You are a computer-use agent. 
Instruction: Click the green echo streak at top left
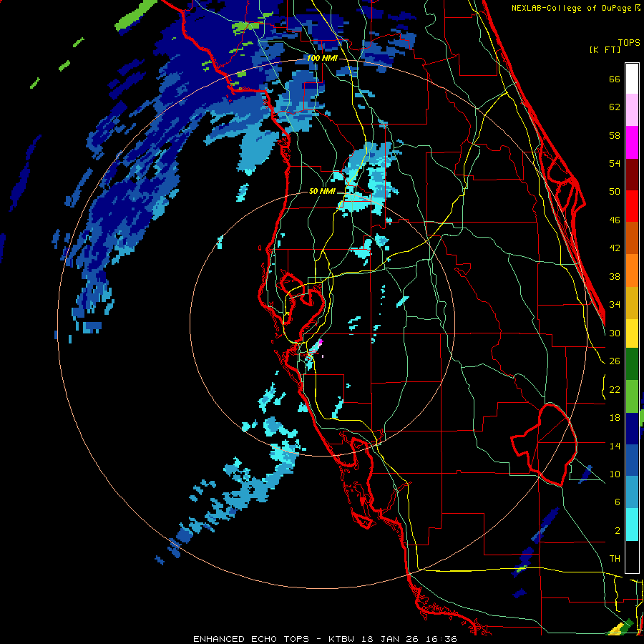(135, 15)
